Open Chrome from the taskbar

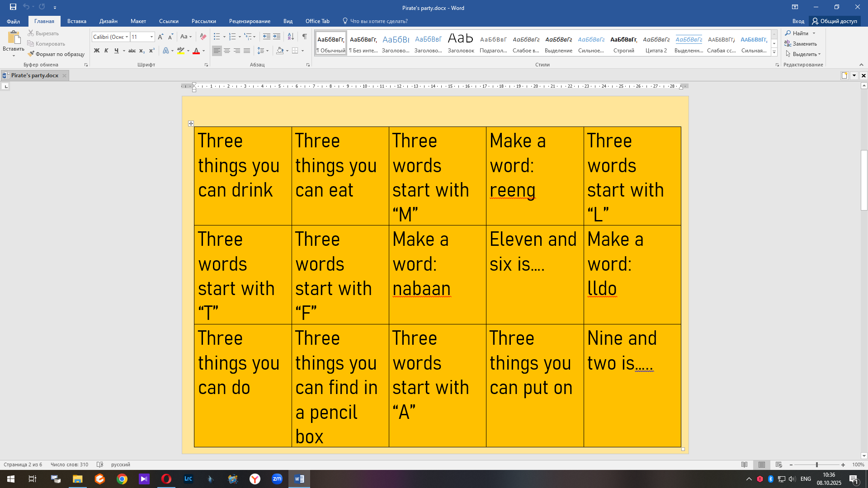pyautogui.click(x=122, y=479)
